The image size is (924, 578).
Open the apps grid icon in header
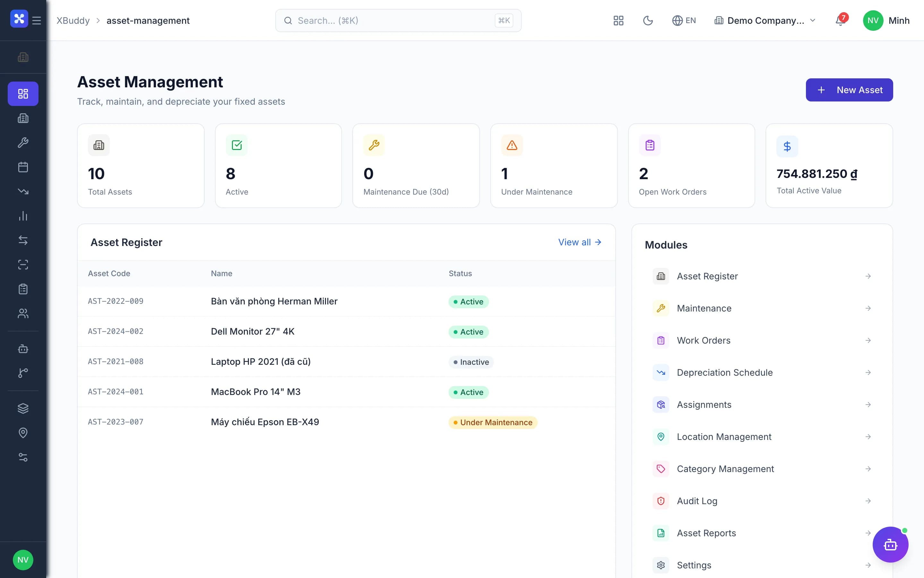point(618,21)
